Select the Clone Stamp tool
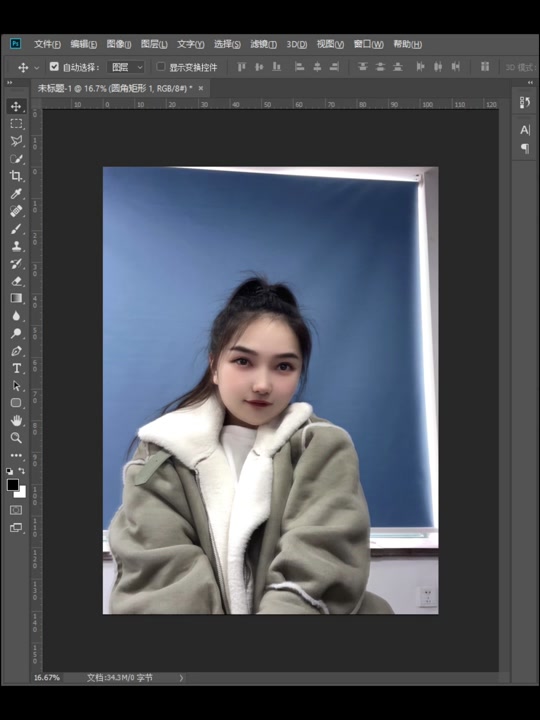 [x=16, y=246]
